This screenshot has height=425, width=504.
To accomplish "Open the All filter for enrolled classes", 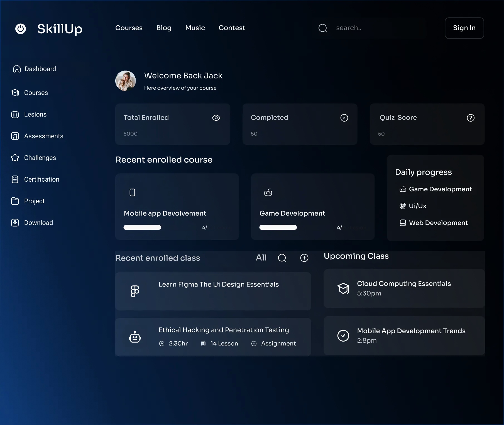I will point(261,258).
